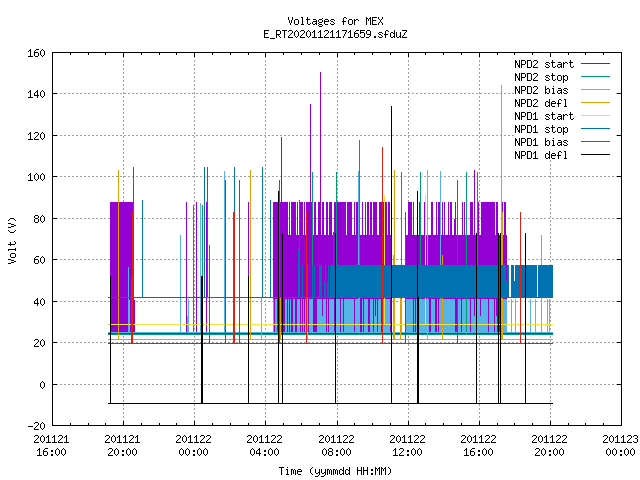This screenshot has width=640, height=480.
Task: Click the 'NPD1 bias' legend label
Action: [541, 142]
